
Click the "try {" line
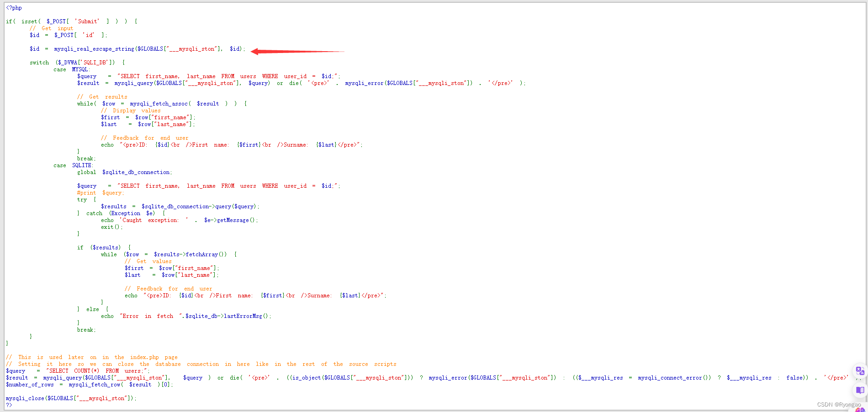click(87, 200)
